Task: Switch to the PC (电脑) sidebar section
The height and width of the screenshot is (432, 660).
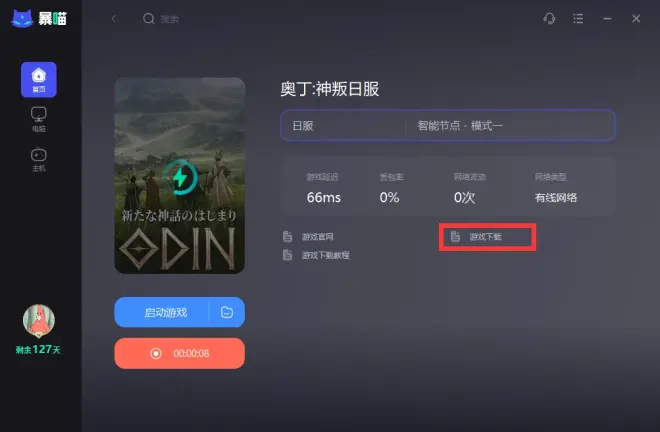Action: pos(39,120)
